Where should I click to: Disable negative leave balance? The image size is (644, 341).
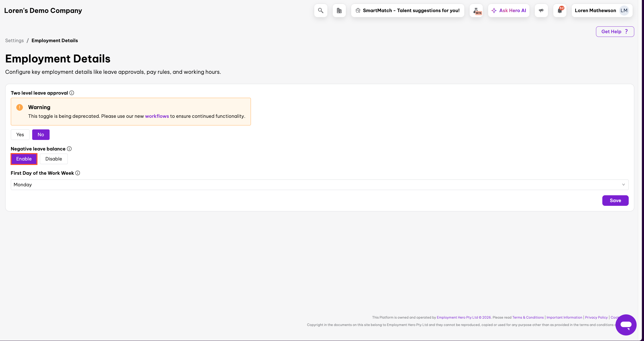[54, 159]
